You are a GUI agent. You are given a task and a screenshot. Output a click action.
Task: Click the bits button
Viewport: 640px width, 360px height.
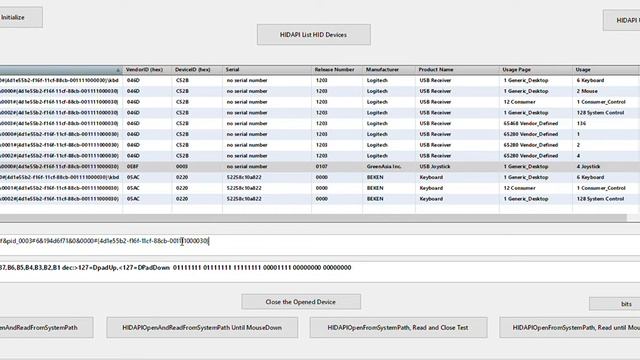pos(615,304)
